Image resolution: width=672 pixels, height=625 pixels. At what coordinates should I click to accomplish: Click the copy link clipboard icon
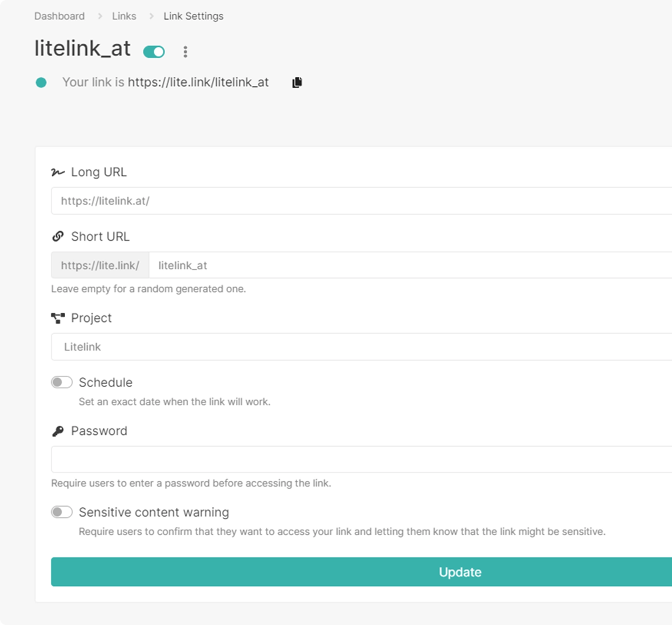coord(297,83)
